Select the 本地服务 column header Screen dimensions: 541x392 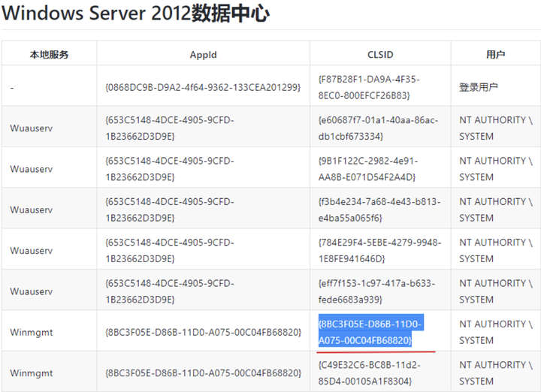49,55
